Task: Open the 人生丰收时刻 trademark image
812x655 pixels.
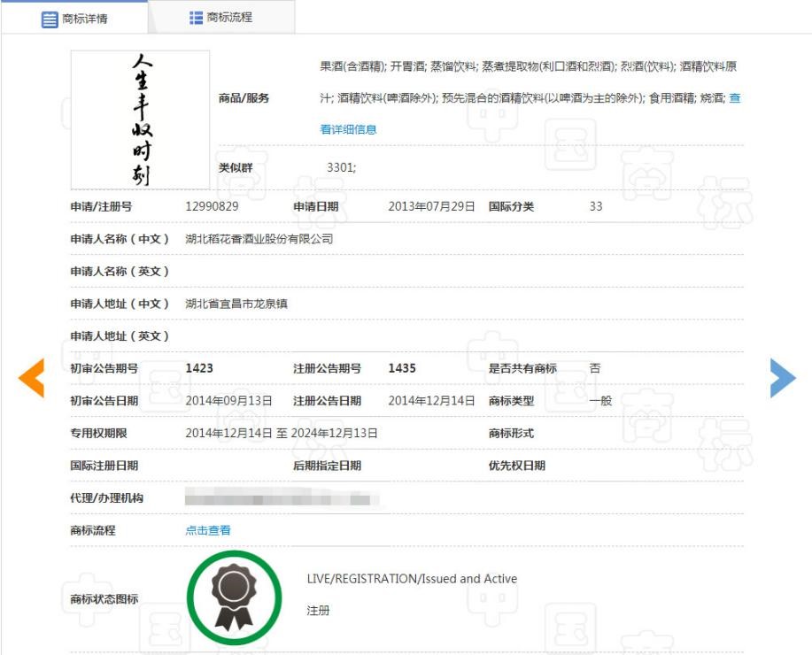Action: [x=140, y=119]
